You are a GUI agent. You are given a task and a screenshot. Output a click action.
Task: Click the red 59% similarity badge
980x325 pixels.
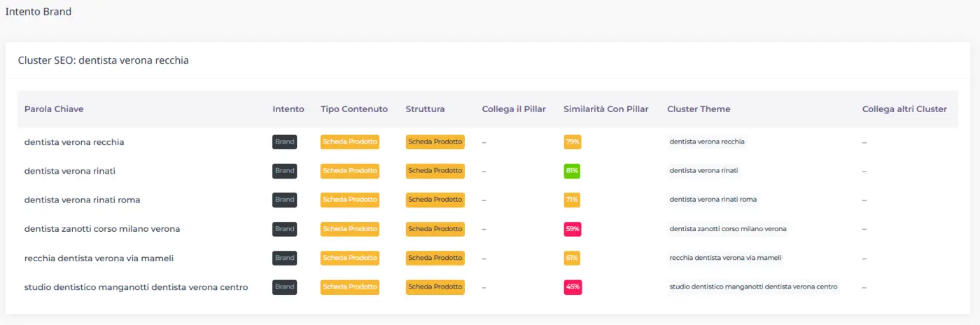coord(573,229)
